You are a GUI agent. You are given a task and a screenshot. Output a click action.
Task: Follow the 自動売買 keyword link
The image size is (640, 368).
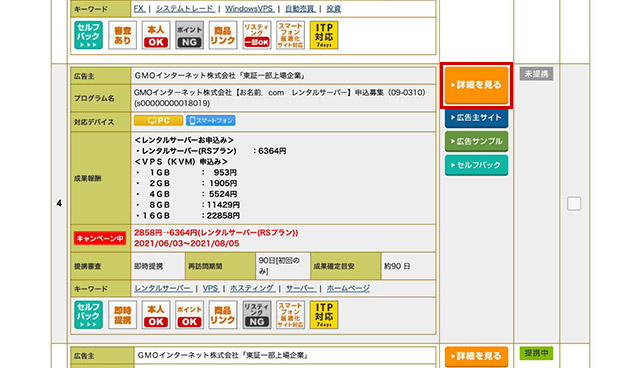300,9
